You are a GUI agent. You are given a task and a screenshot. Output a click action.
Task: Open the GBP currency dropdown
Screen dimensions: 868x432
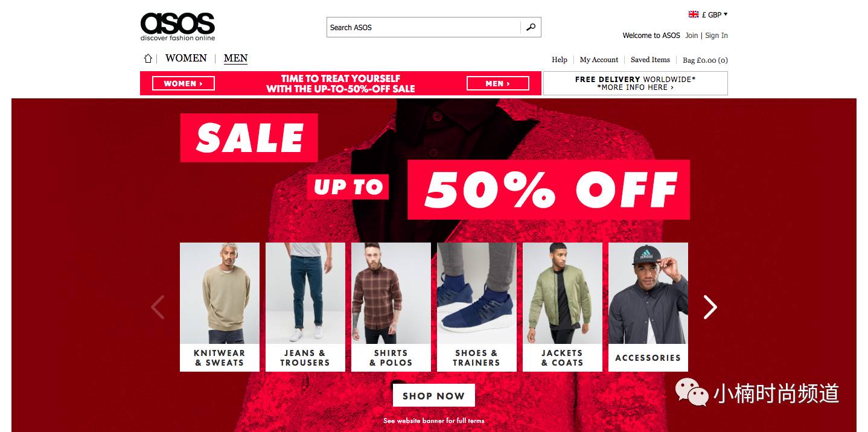tap(715, 14)
